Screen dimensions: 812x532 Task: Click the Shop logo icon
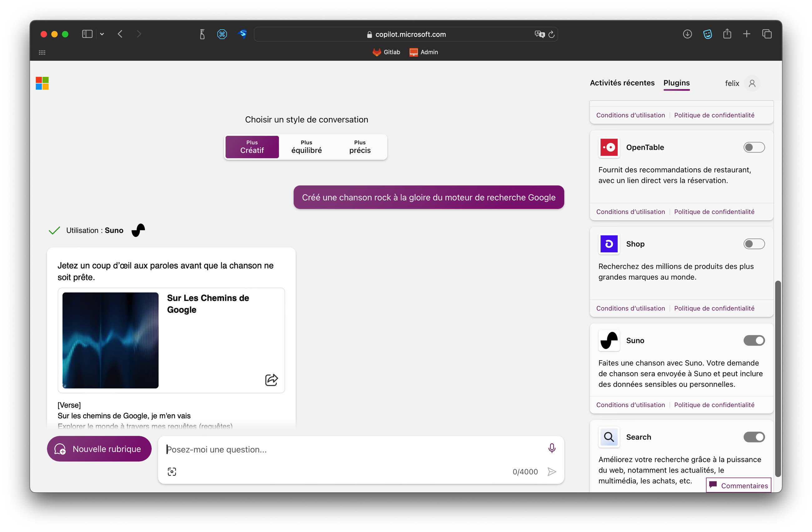(x=609, y=244)
